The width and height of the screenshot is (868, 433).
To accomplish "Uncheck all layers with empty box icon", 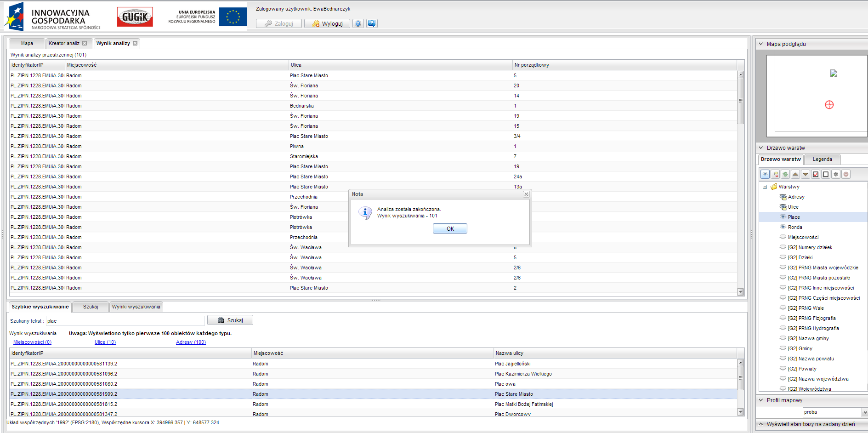I will tap(826, 174).
